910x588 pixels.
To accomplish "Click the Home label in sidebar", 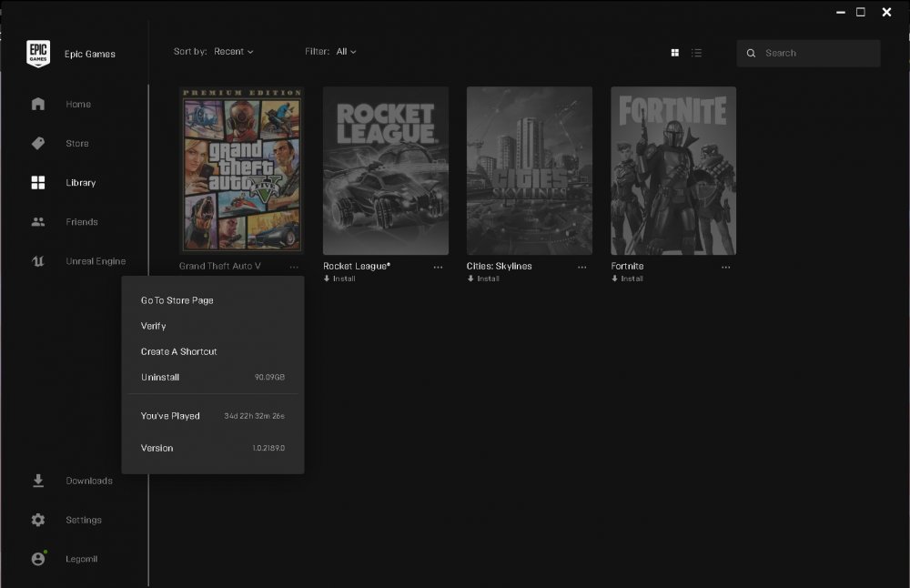I will (x=78, y=104).
